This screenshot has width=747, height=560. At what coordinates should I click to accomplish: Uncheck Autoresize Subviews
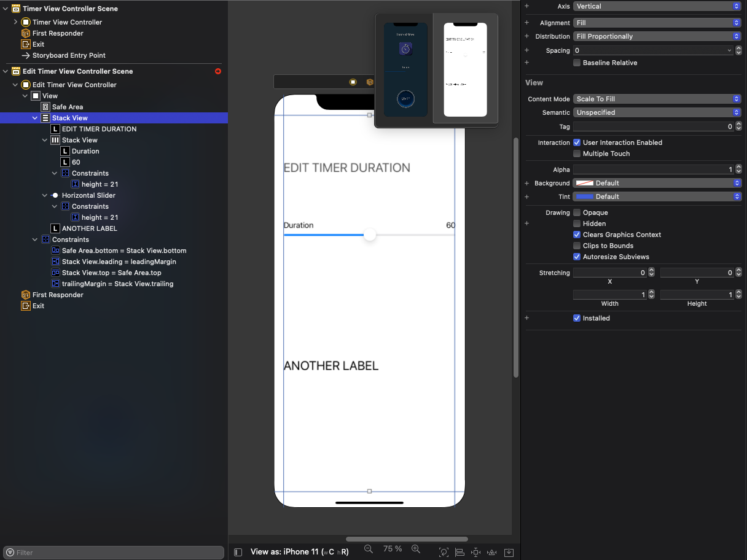click(577, 257)
